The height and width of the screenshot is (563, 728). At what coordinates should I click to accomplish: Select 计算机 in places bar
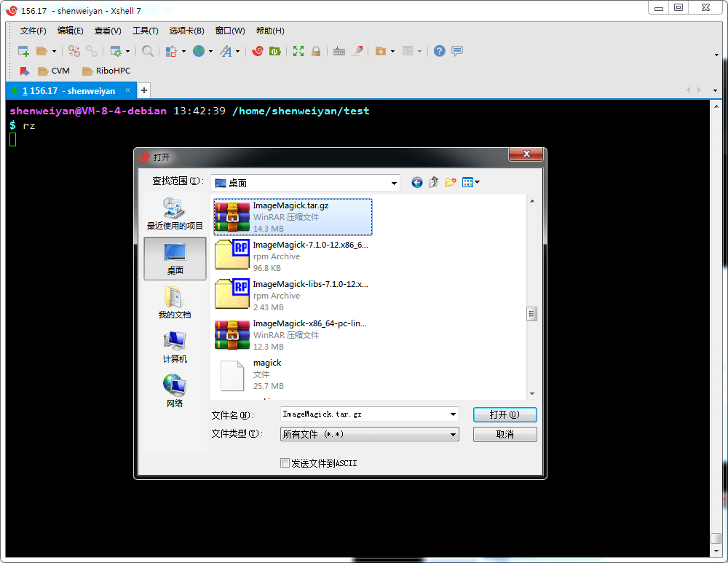175,347
